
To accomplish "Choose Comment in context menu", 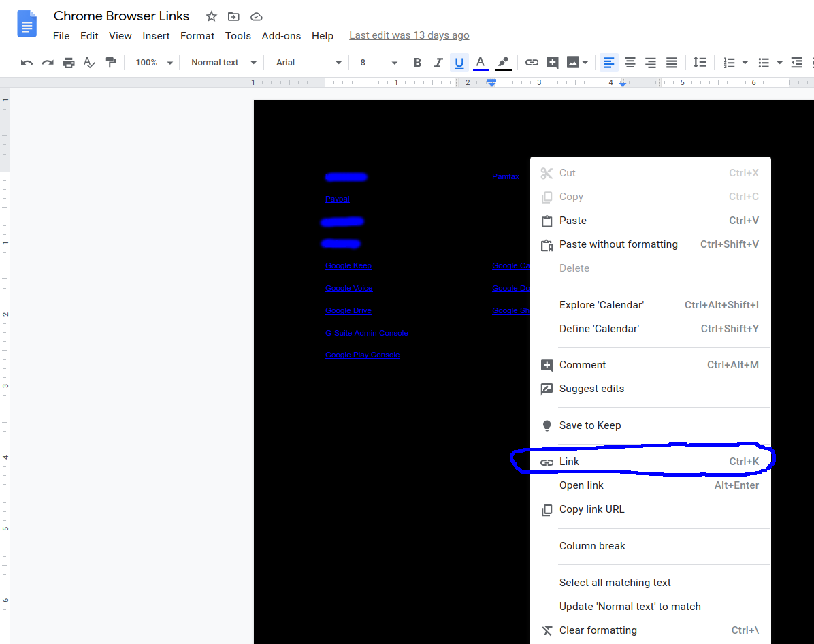I will 651,365.
